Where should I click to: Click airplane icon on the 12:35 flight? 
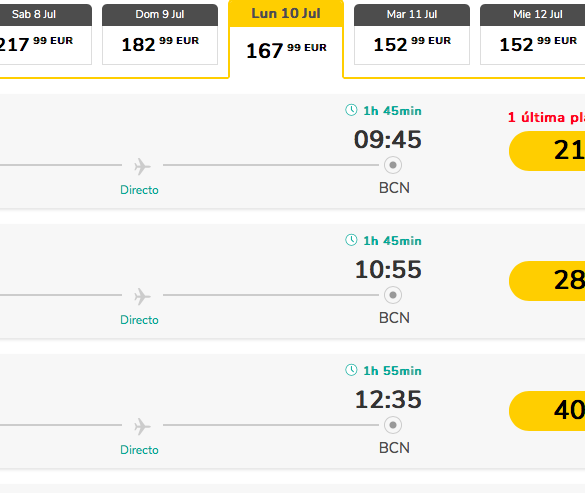[x=142, y=427]
